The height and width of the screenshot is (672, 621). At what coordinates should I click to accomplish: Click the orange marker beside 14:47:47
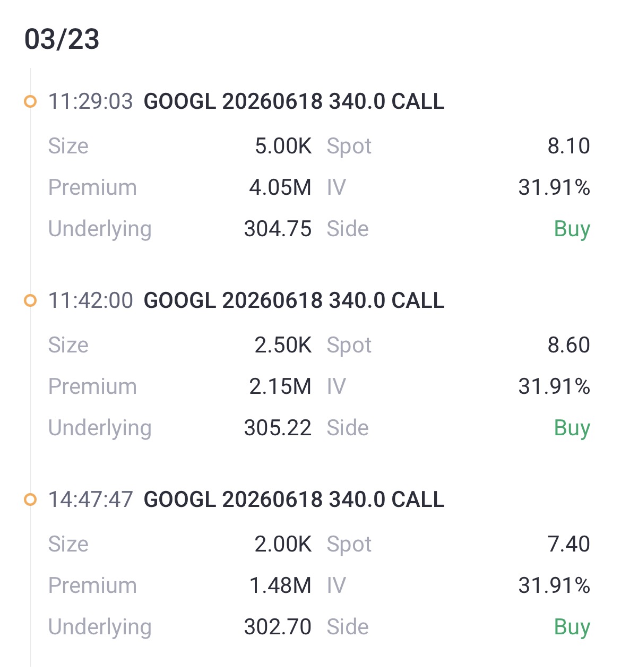[x=30, y=499]
